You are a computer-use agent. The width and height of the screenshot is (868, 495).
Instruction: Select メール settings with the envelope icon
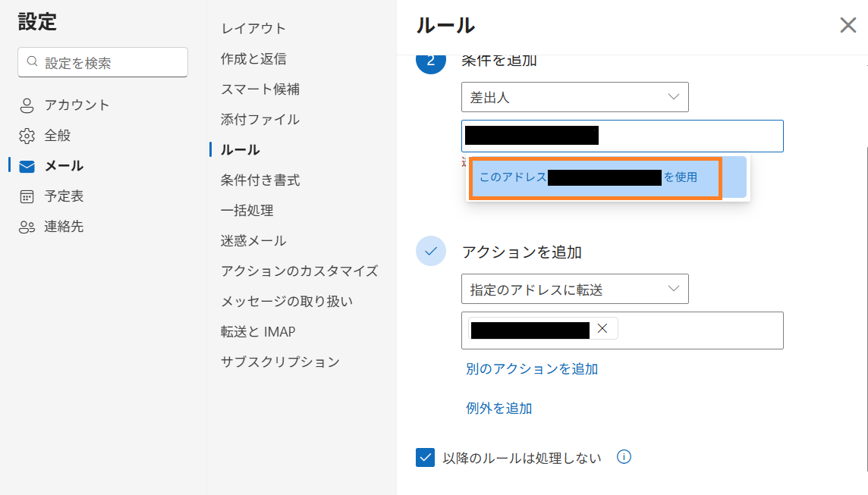tap(26, 165)
